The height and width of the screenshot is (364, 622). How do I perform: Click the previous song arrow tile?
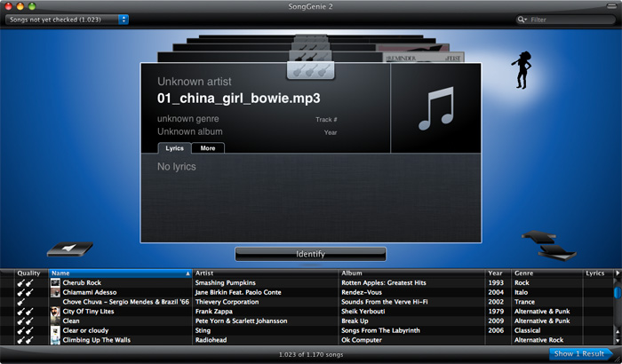(x=70, y=249)
